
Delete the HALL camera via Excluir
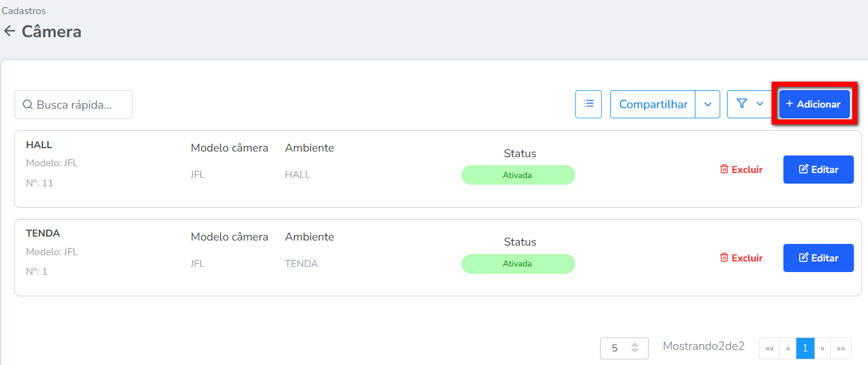[741, 170]
